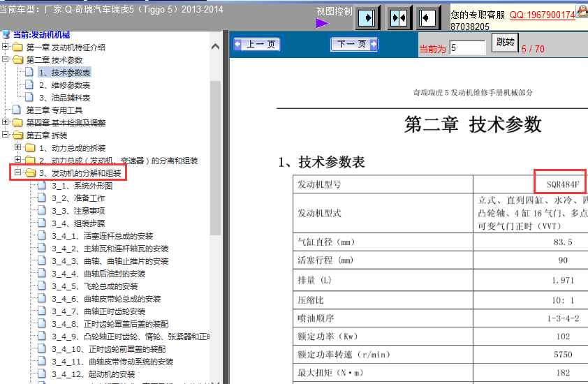Image resolution: width=588 pixels, height=384 pixels.
Task: Expand 第一章 发动机特征介绍 tree node
Action: click(x=6, y=47)
